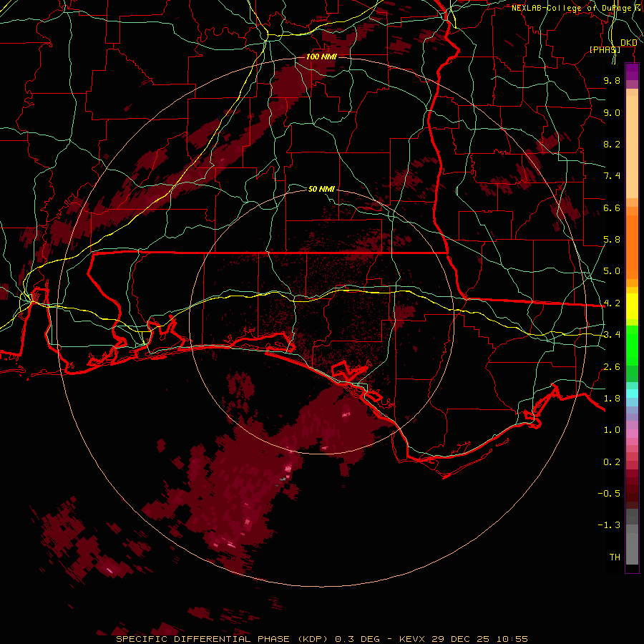Click the "DKD" label above the scale
The height and width of the screenshot is (644, 644).
628,42
